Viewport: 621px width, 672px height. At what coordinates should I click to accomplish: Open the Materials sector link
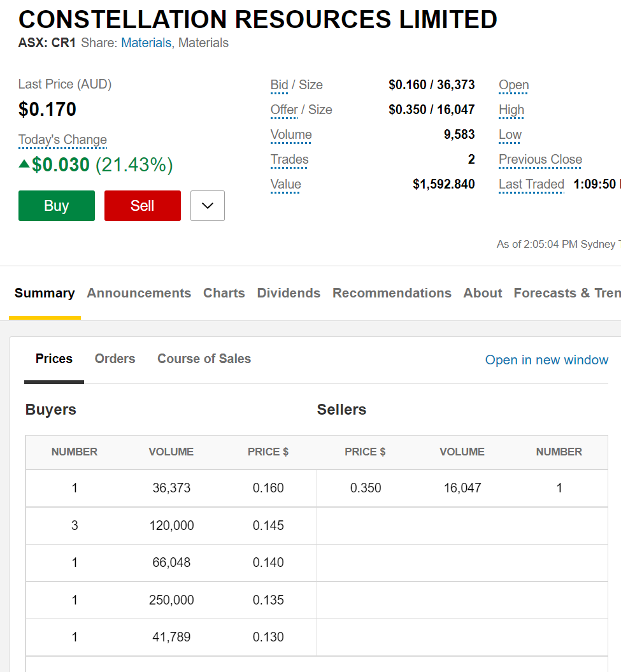146,43
